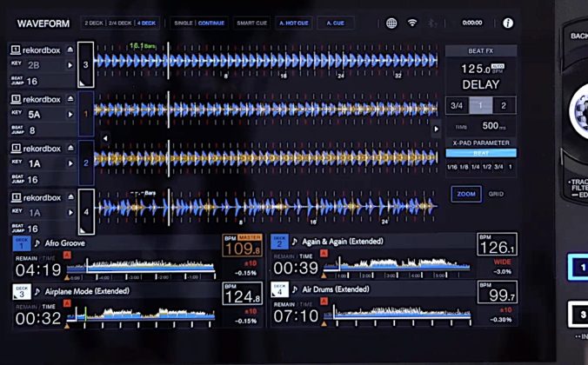
Task: Switch to 2/4 DECK view
Action: click(x=120, y=23)
